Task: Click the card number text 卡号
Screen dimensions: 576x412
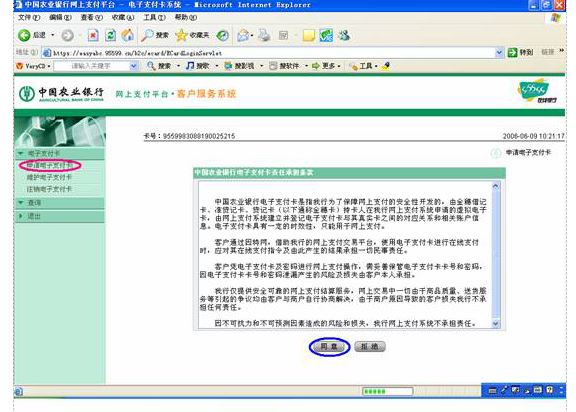Action: (x=189, y=136)
